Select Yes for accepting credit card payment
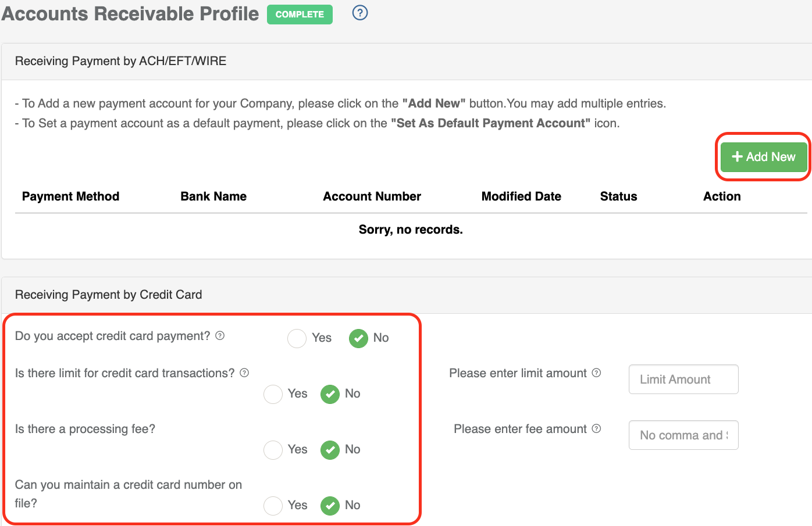The image size is (812, 526). 297,338
